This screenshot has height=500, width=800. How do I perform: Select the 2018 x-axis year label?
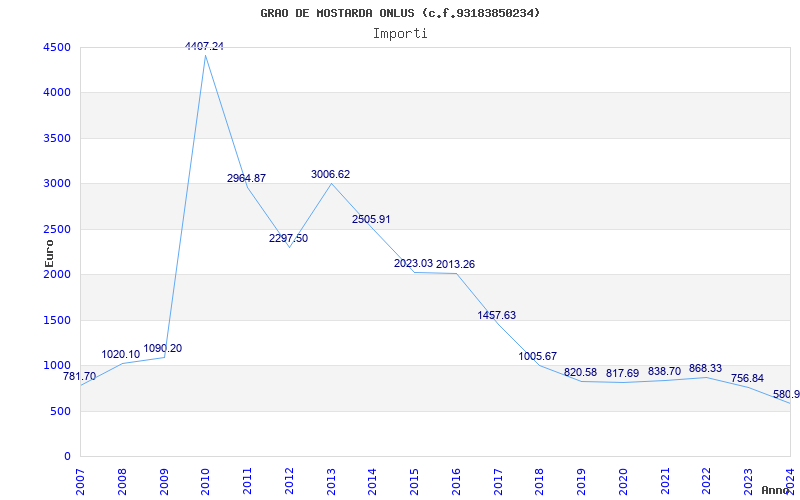[540, 482]
